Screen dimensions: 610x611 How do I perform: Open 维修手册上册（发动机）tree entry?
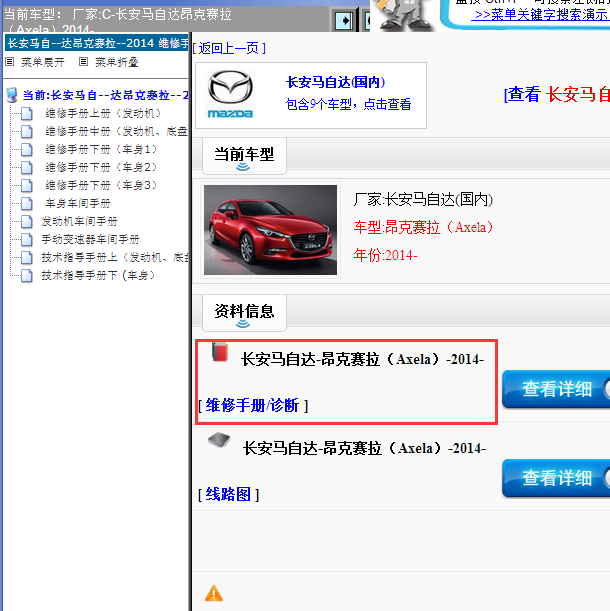pos(103,113)
